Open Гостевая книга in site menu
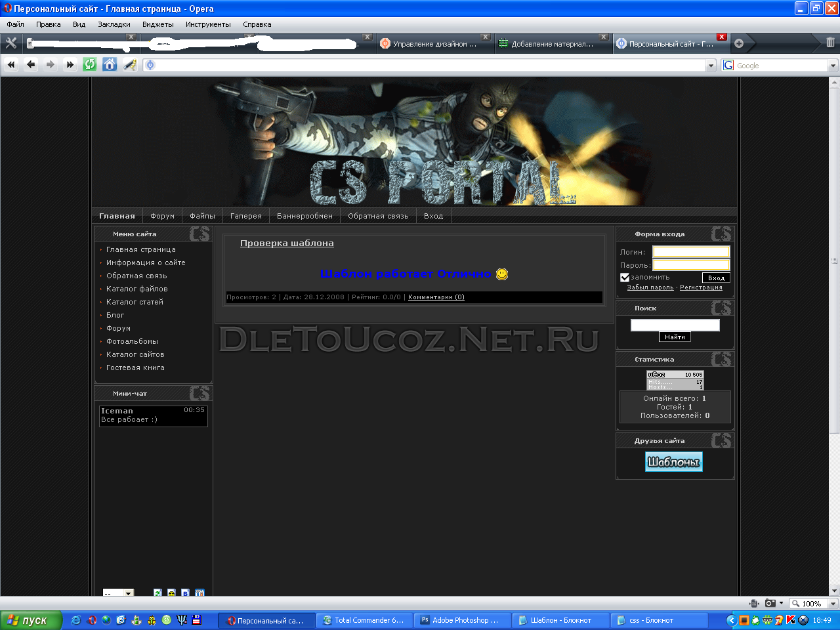Image resolution: width=840 pixels, height=630 pixels. click(135, 367)
